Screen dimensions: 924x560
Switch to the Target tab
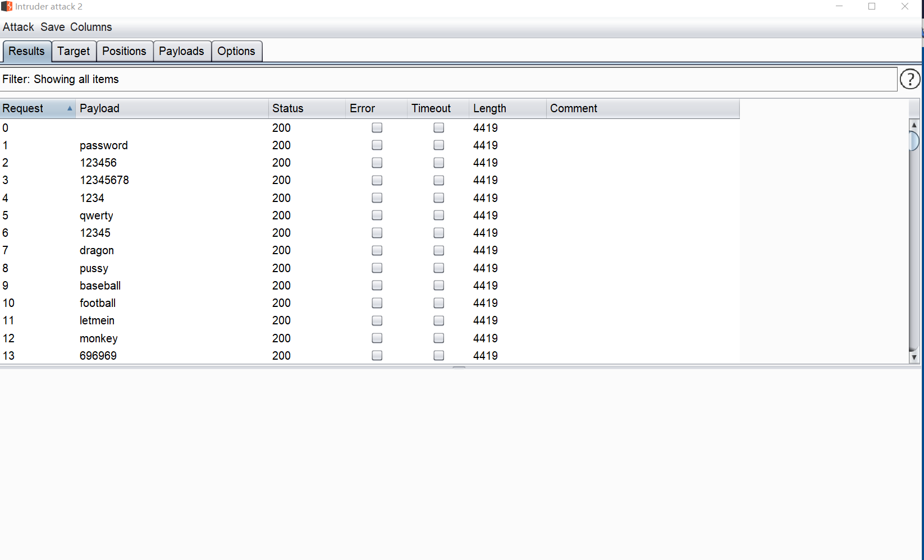tap(74, 51)
